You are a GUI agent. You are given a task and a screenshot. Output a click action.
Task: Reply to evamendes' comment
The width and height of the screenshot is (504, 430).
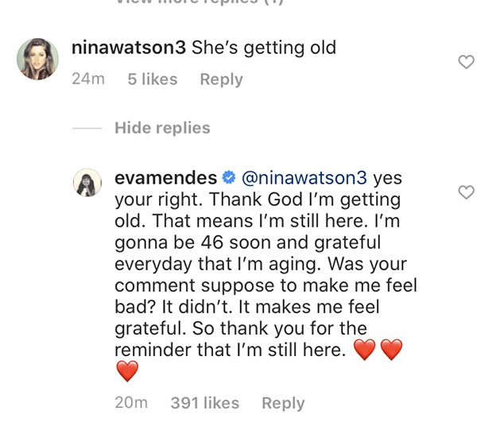pyautogui.click(x=283, y=403)
